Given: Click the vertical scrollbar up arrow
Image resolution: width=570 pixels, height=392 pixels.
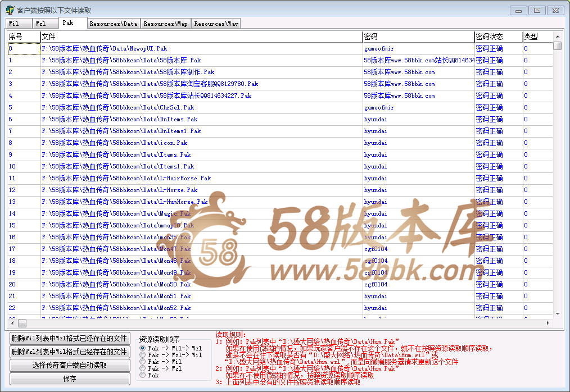Looking at the screenshot, I should 557,36.
